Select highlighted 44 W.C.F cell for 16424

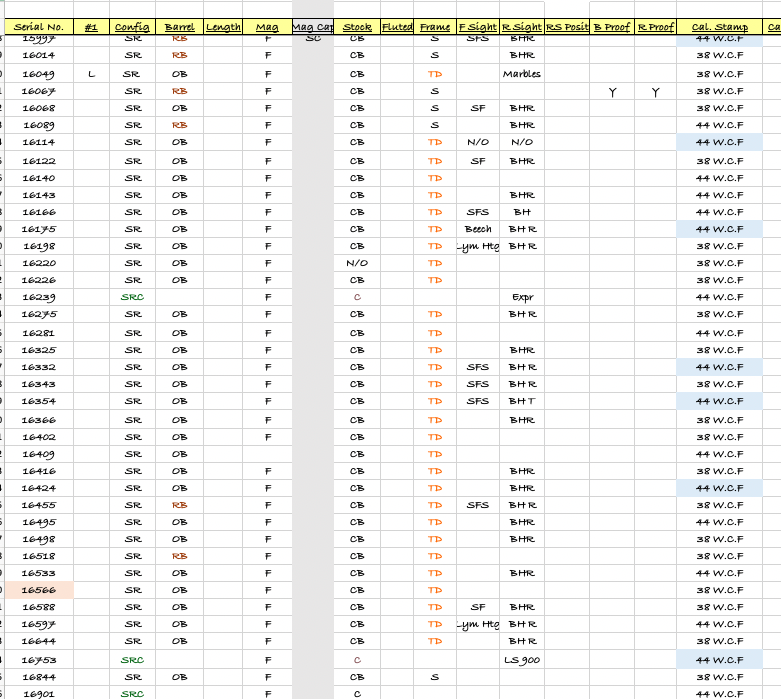(x=719, y=488)
